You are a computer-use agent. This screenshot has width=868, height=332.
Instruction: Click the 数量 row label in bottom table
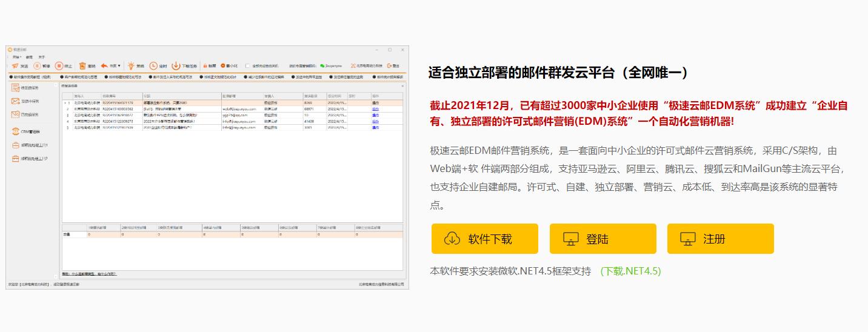pyautogui.click(x=67, y=233)
